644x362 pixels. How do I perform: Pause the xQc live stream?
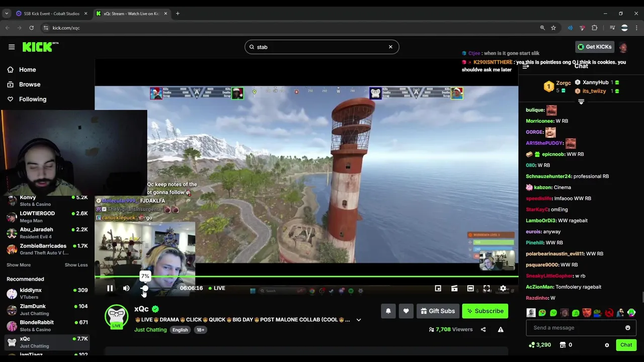[x=110, y=288]
